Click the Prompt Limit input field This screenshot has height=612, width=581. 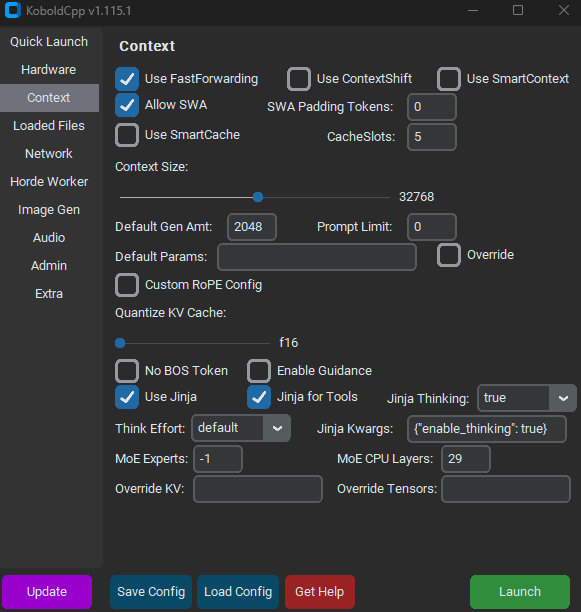click(432, 227)
